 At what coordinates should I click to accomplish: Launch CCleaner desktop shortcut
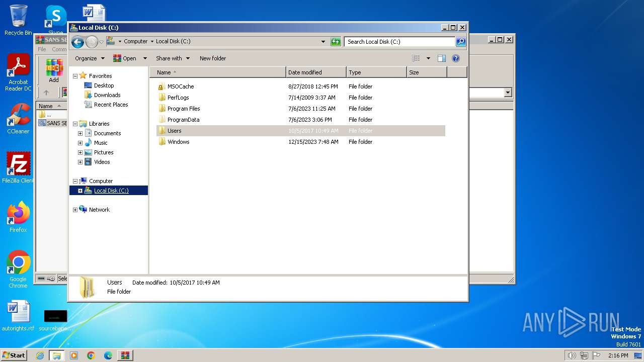pyautogui.click(x=18, y=119)
